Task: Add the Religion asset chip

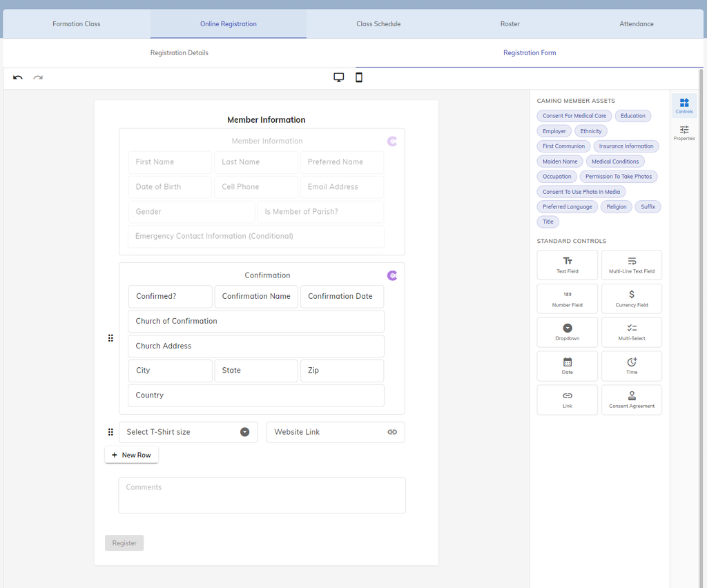Action: (x=617, y=207)
